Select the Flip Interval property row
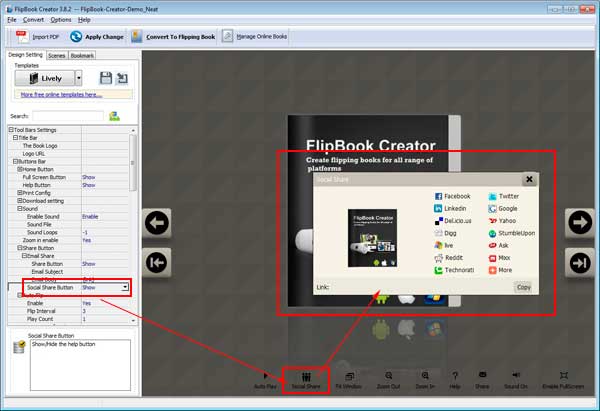Viewport: 600px width, 411px height. point(68,311)
